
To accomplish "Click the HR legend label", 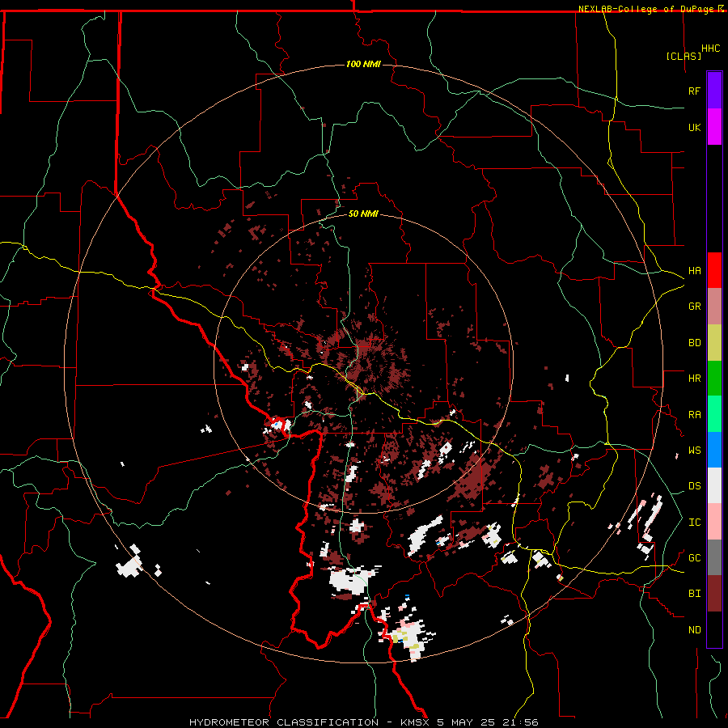I will click(694, 379).
